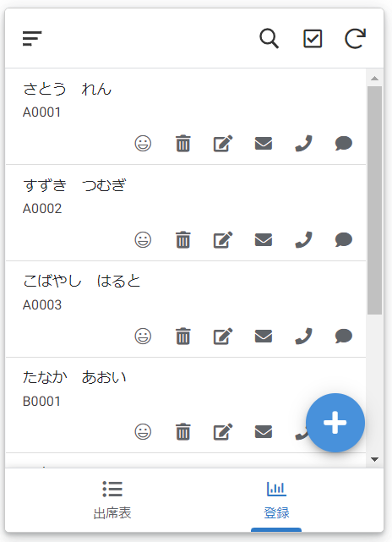Refresh the list with reload icon
392x542 pixels.
pyautogui.click(x=356, y=38)
